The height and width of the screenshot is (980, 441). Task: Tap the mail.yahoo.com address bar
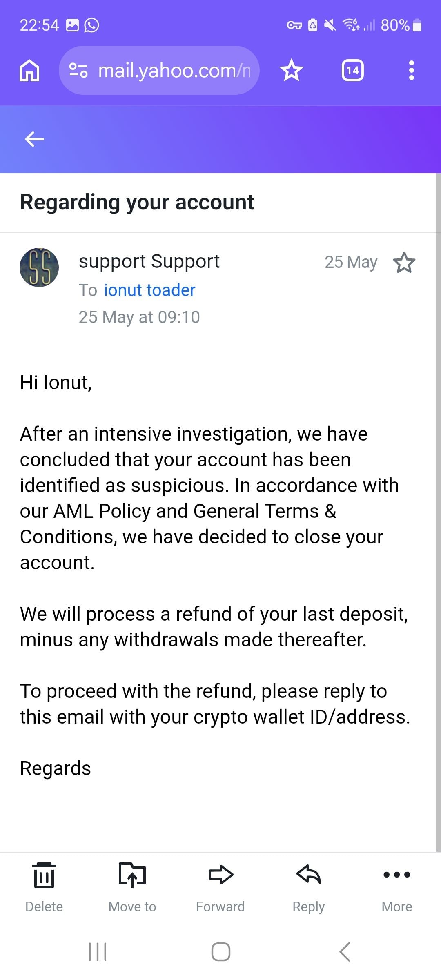(x=159, y=70)
